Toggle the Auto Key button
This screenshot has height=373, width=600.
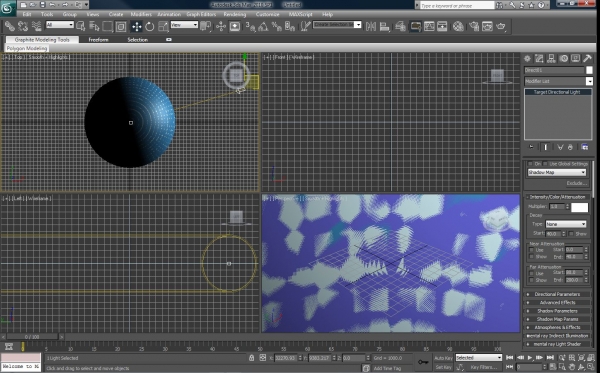[x=443, y=358]
